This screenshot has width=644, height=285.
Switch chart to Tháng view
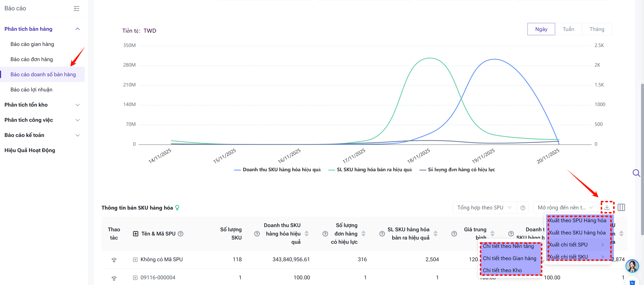(597, 29)
